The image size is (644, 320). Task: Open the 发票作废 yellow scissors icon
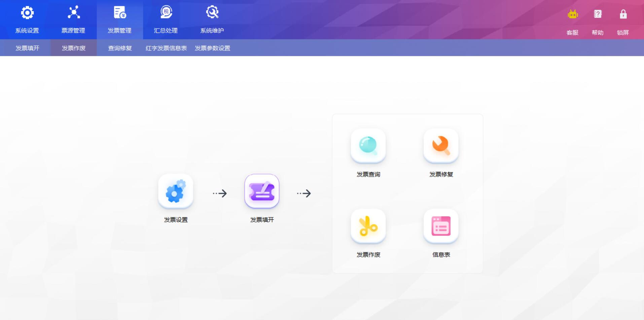pos(368,226)
